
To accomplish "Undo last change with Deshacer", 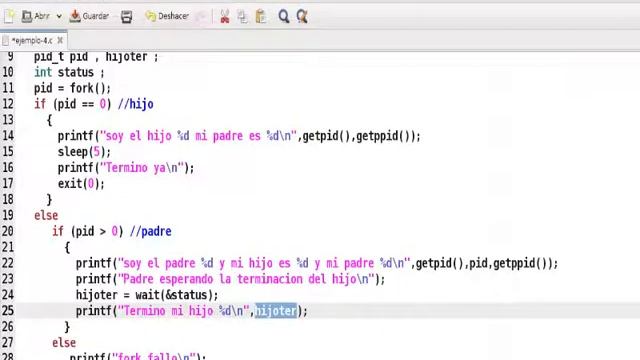I will coord(167,16).
